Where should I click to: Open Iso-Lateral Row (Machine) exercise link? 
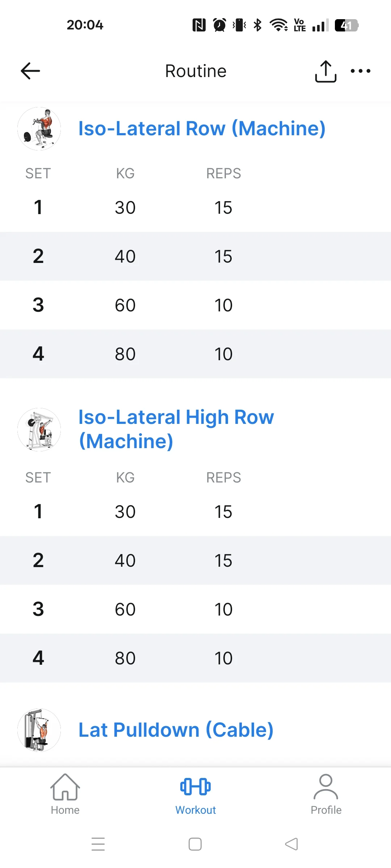point(202,128)
